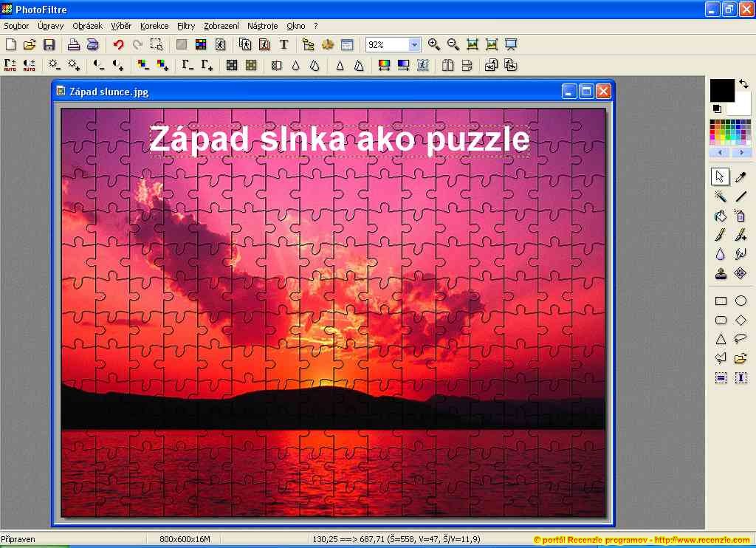Click the Gamma plus icon
The height and width of the screenshot is (548, 756).
tap(207, 65)
